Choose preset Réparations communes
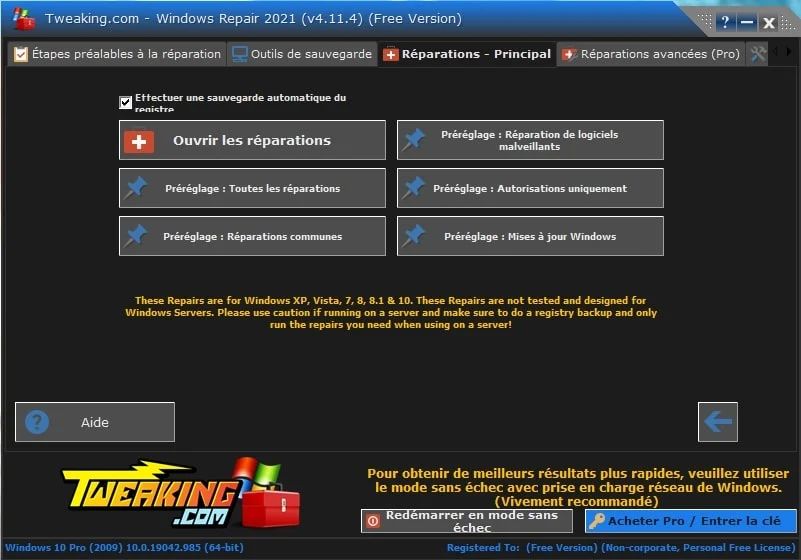 pos(252,237)
